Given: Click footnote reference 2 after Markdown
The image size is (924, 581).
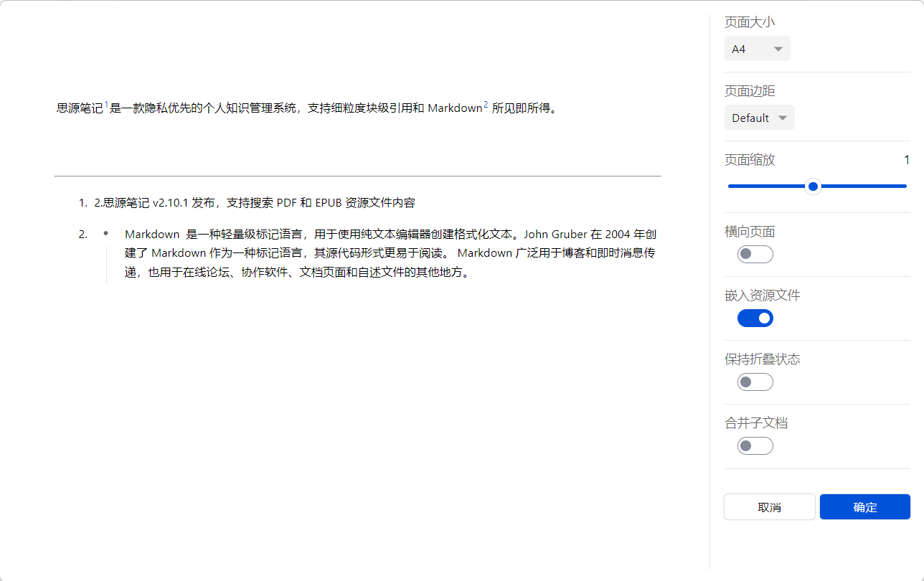Looking at the screenshot, I should click(486, 105).
